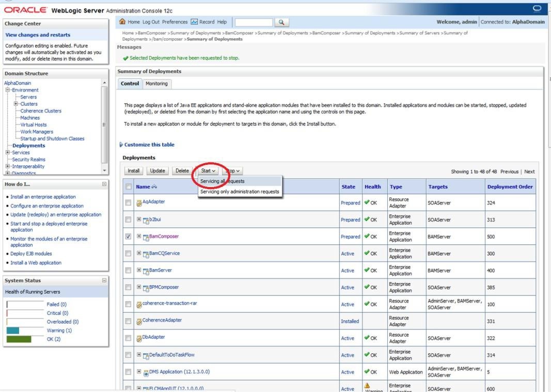
Task: Click the Name column sort icon
Action: 154,187
